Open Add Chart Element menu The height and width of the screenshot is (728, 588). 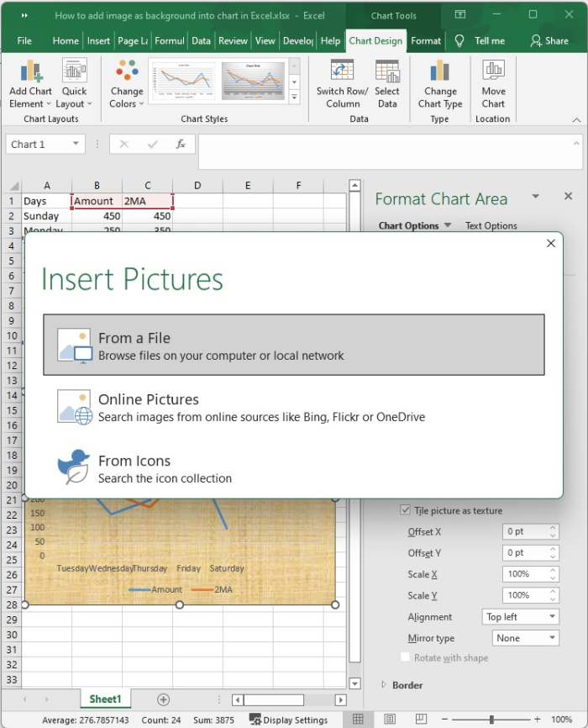30,83
